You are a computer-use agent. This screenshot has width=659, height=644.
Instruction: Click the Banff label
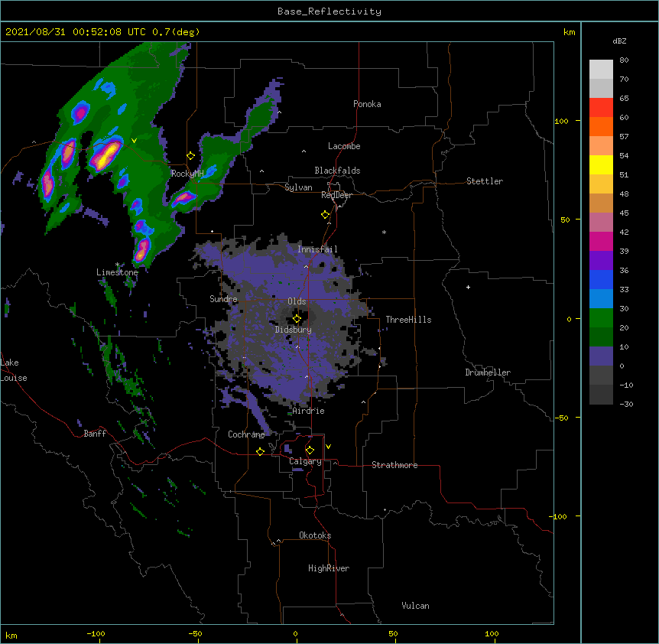pos(95,434)
